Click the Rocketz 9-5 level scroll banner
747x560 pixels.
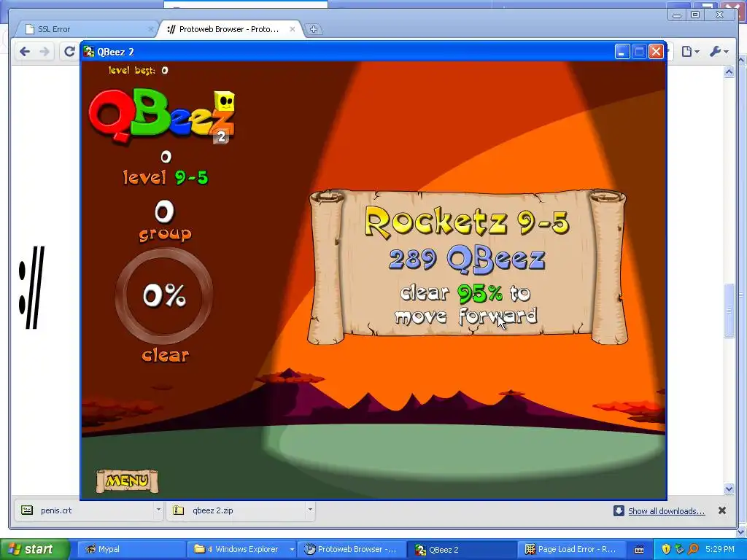pos(468,265)
